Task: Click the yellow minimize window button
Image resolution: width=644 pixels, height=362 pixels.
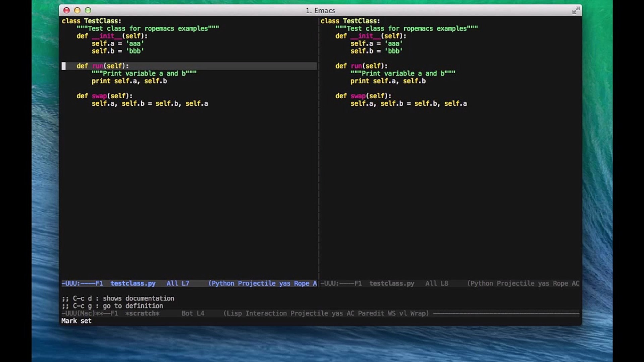Action: pos(77,10)
